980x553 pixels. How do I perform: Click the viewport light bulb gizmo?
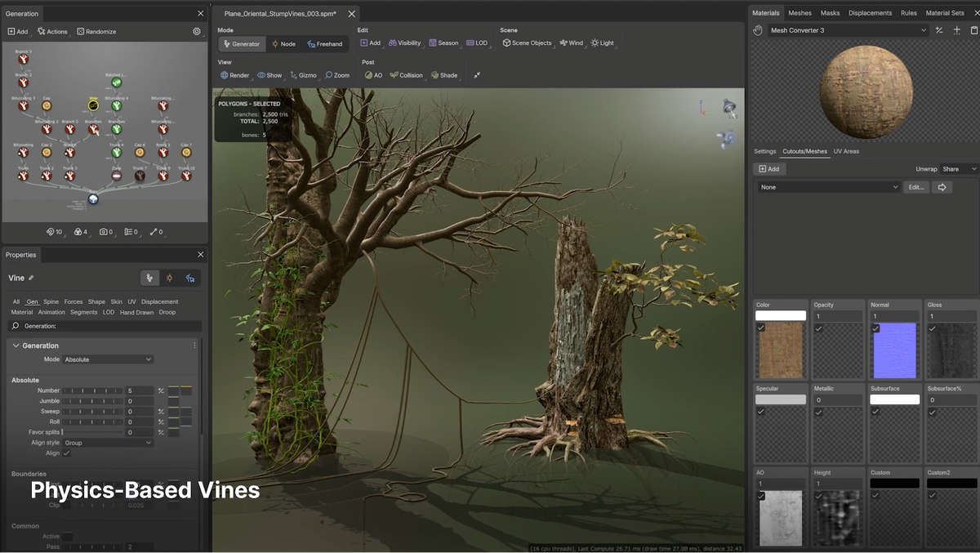728,107
